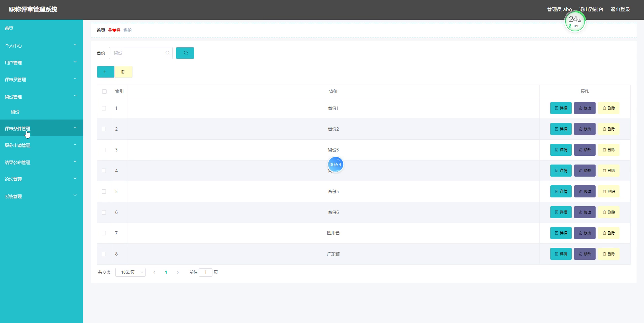This screenshot has height=323, width=644.
Task: Check the checkbox for row 2
Action: (x=104, y=129)
